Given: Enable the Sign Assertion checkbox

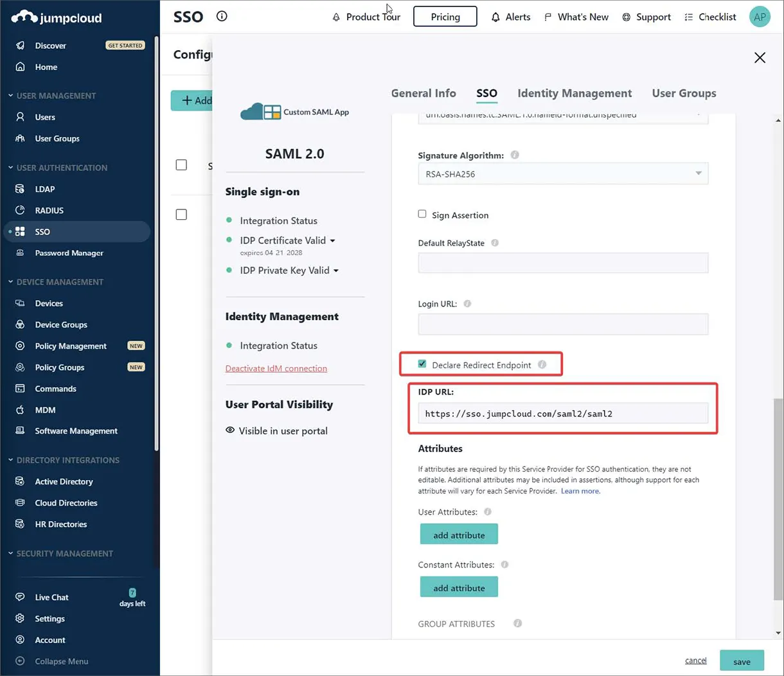Looking at the screenshot, I should [x=422, y=214].
